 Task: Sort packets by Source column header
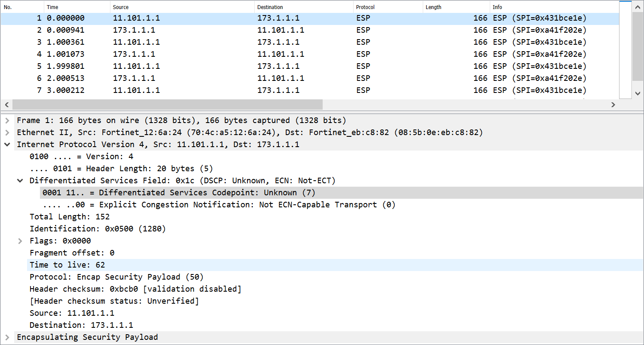(x=121, y=7)
